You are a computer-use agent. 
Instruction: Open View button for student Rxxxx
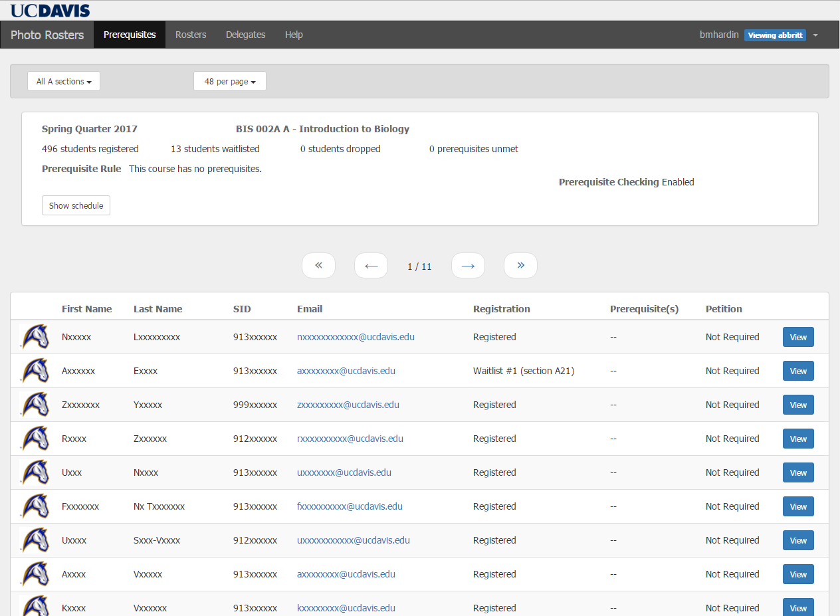click(798, 439)
